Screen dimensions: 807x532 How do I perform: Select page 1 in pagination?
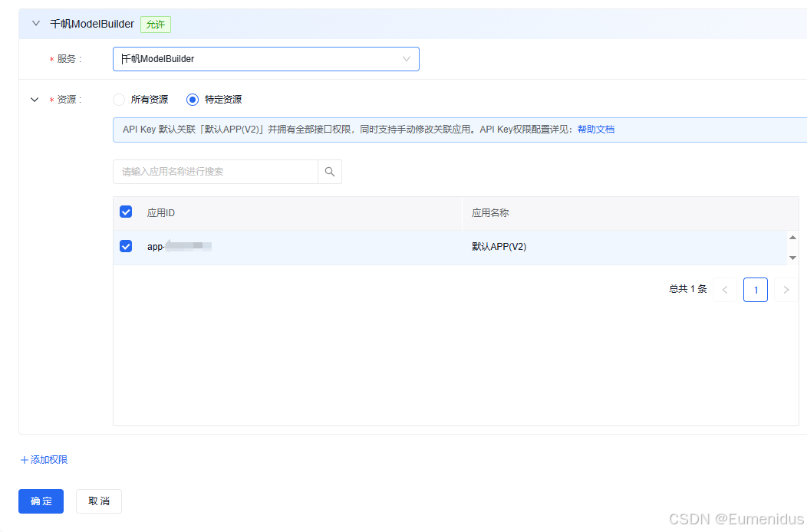click(x=756, y=290)
